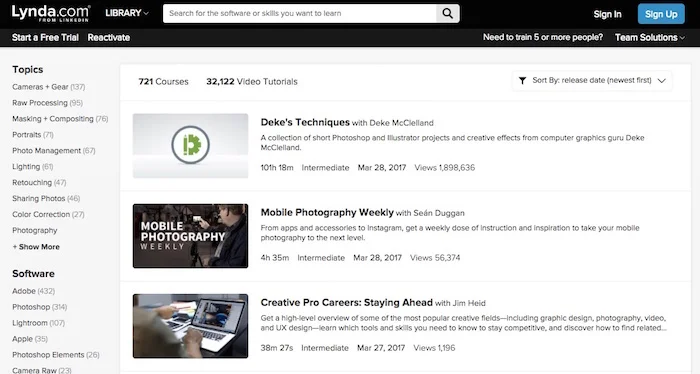Select the Masking + Compositing topic
Viewport: 700px width, 374px height.
60,119
